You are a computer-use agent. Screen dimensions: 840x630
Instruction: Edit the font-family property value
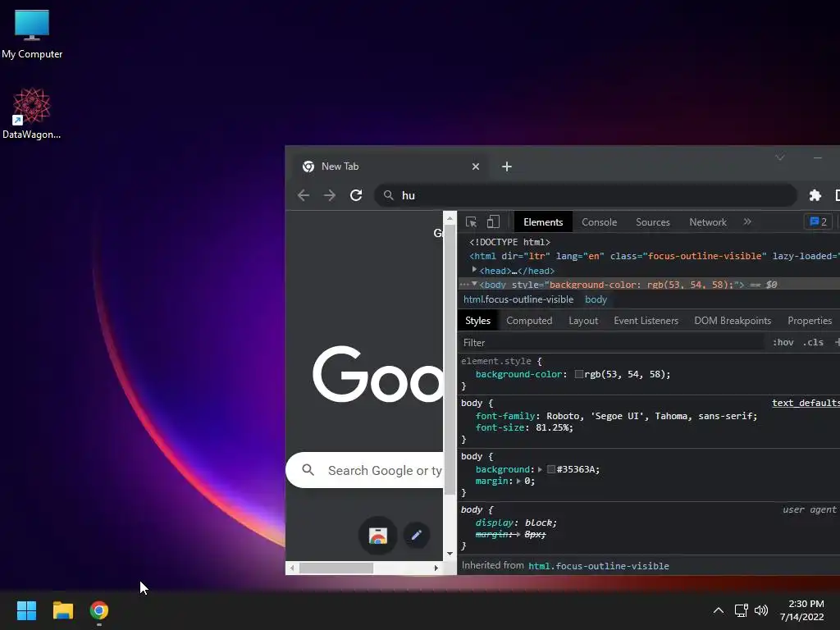pos(651,416)
